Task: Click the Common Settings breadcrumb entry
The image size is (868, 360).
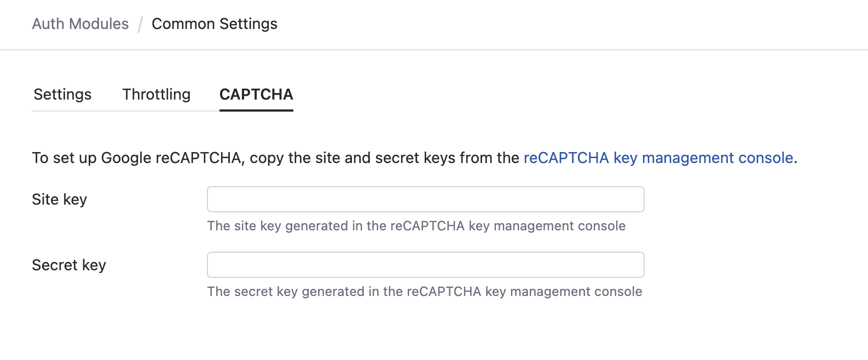Action: [x=214, y=24]
